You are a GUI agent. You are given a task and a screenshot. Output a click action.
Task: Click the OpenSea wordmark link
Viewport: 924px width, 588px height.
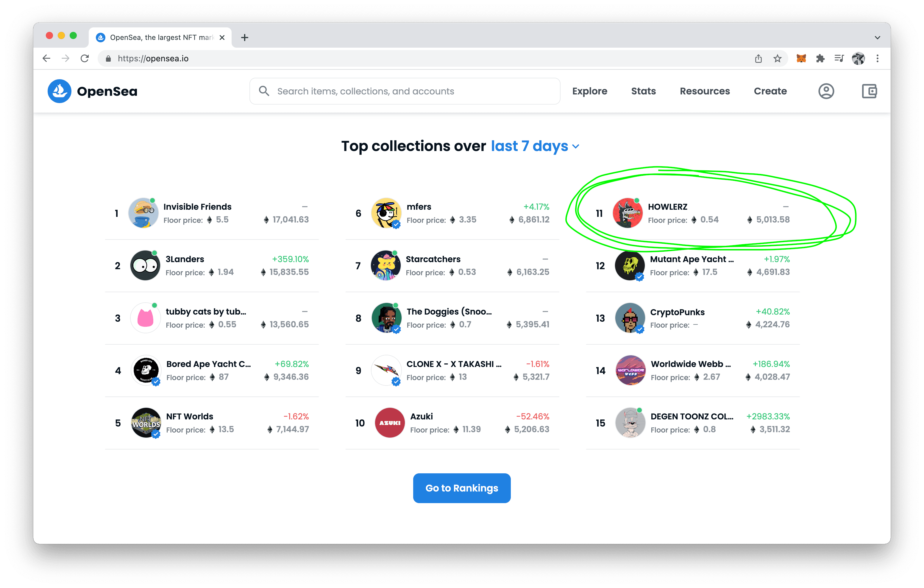[107, 91]
